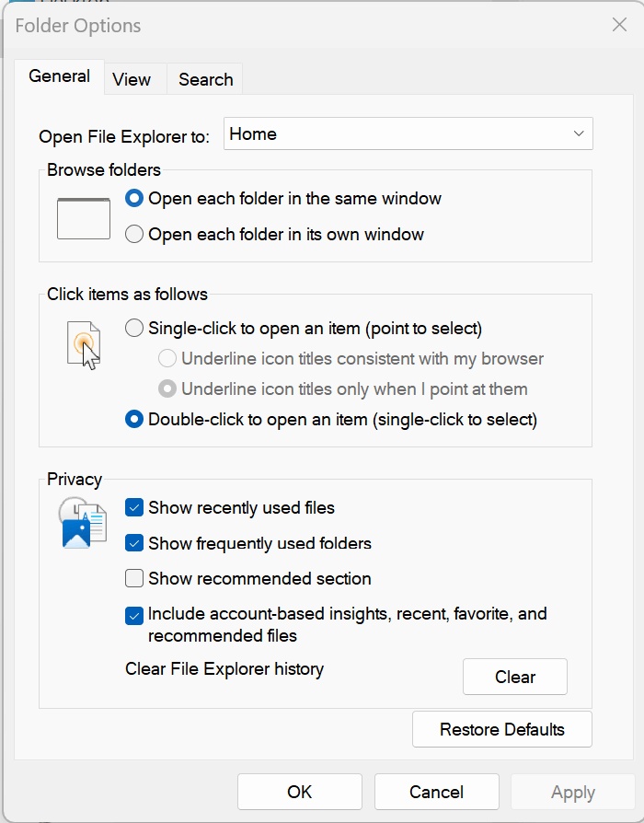Screen dimensions: 644x823
Task: Click the Restore Defaults button
Action: coord(502,730)
